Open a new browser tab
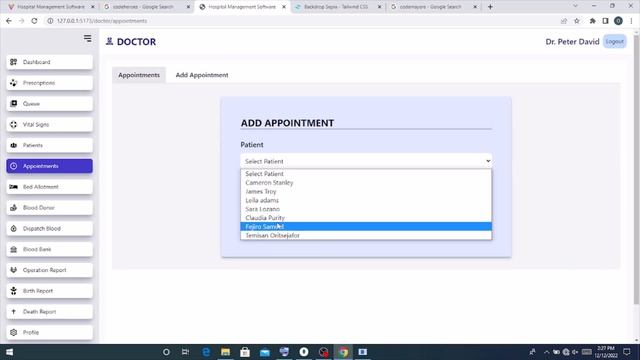This screenshot has height=360, width=640. pos(490,7)
